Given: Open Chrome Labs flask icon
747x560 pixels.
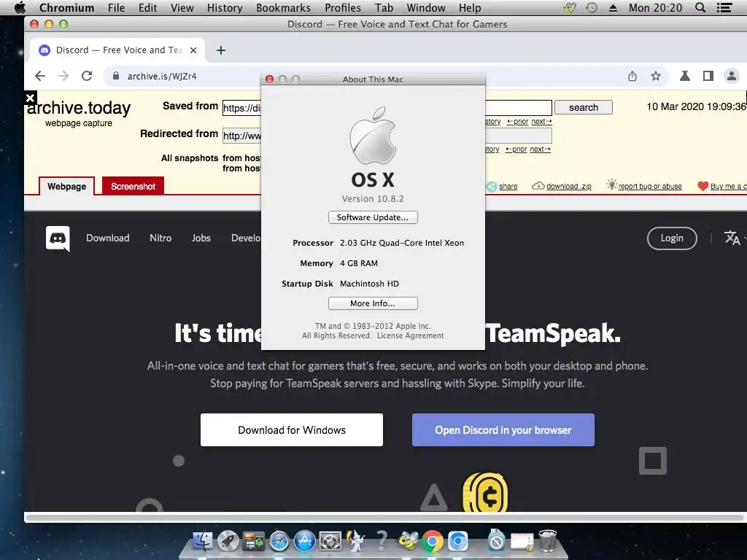Looking at the screenshot, I should [684, 76].
